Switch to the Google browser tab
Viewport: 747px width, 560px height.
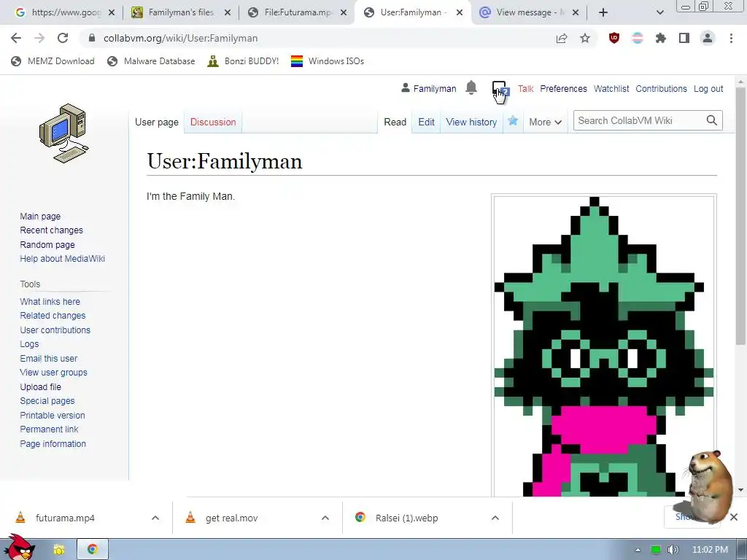point(64,12)
